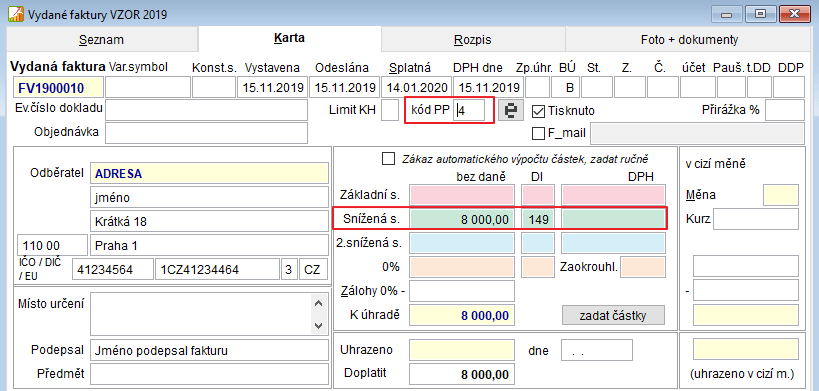This screenshot has width=819, height=391.
Task: Click the Uhrazeno dne date field
Action: click(596, 350)
